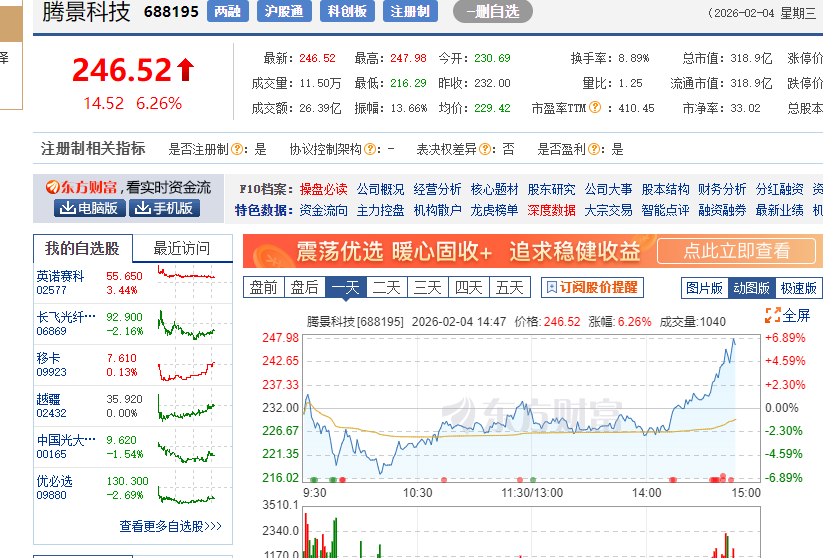This screenshot has height=558, width=823.
Task: Switch to the 我的自选股 tab
Action: coord(82,248)
